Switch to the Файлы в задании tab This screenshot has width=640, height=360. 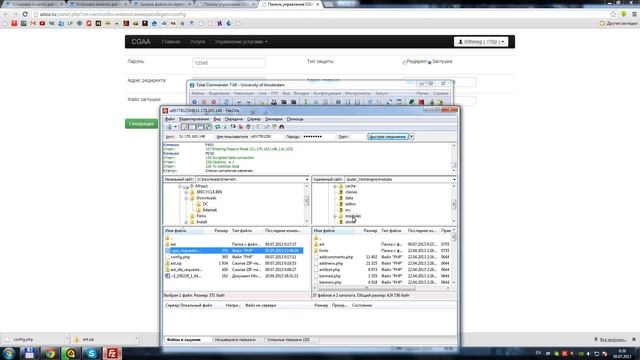(x=187, y=340)
